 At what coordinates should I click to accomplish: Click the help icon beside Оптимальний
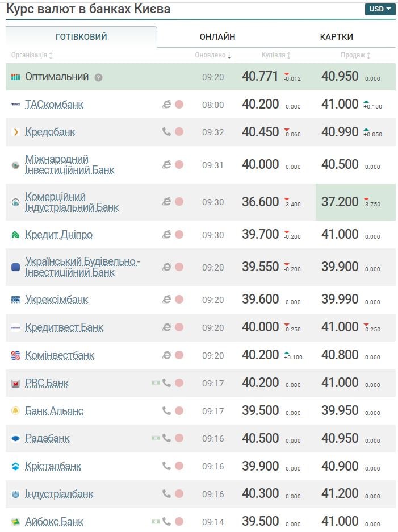point(98,77)
